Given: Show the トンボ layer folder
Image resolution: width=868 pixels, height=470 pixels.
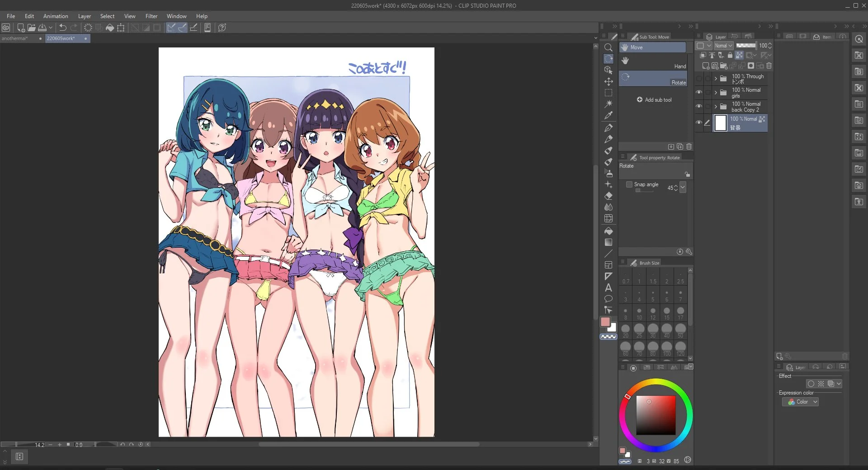Looking at the screenshot, I should tap(699, 79).
